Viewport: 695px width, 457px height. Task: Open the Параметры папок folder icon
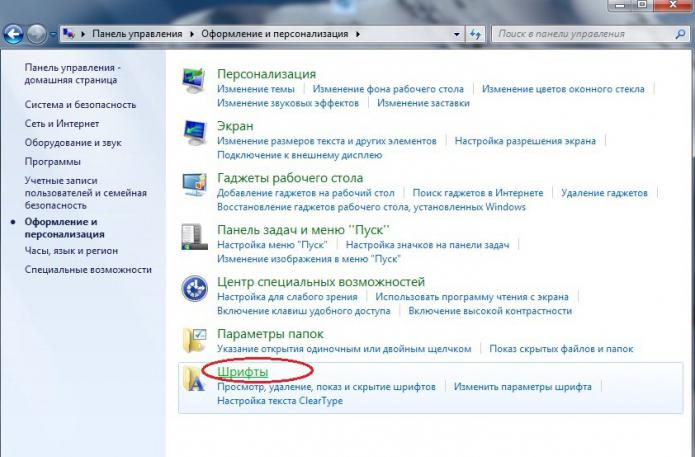[194, 340]
